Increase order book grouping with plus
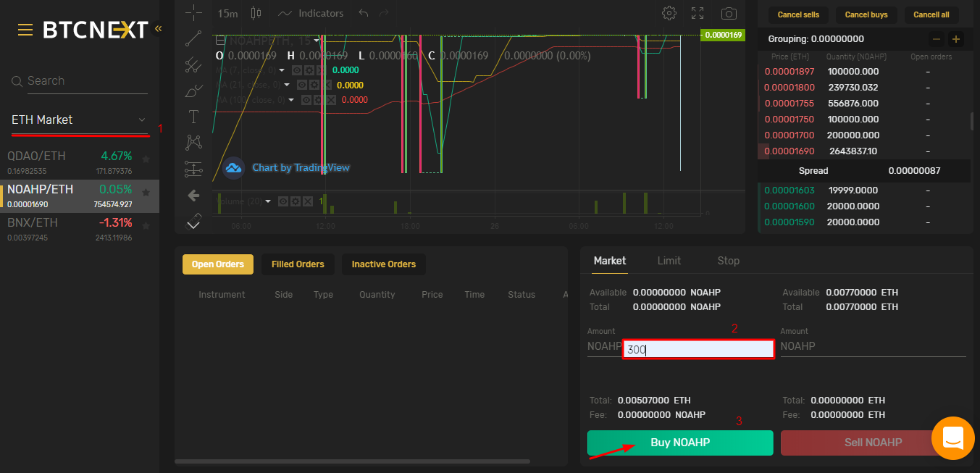The width and height of the screenshot is (980, 473). point(956,39)
